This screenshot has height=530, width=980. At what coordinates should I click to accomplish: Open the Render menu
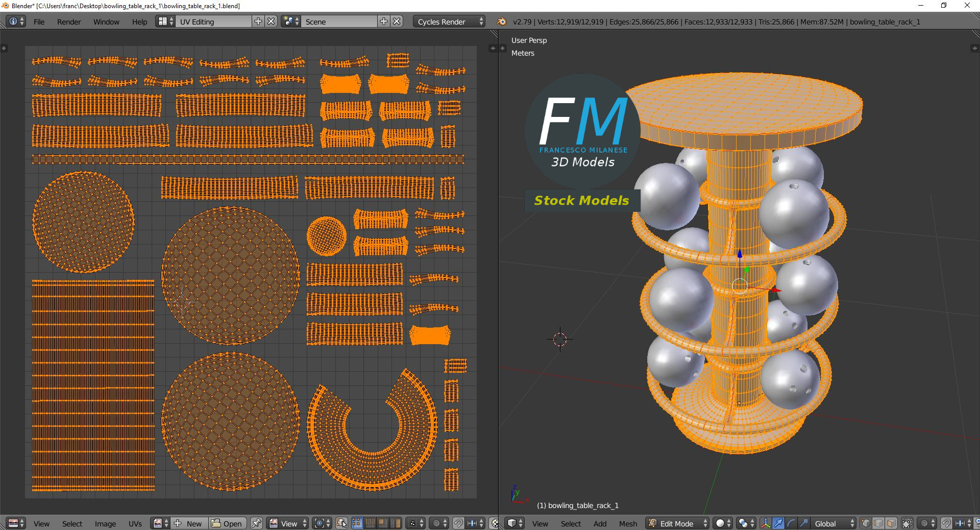(69, 21)
